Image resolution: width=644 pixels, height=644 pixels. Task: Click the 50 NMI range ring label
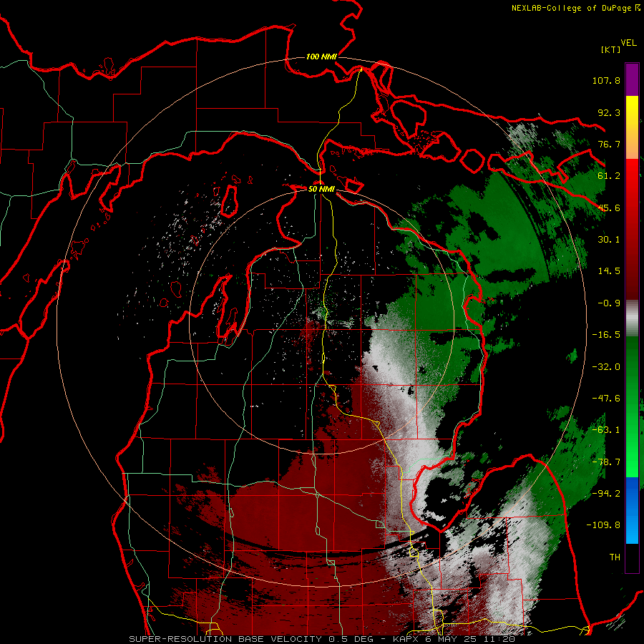[321, 189]
